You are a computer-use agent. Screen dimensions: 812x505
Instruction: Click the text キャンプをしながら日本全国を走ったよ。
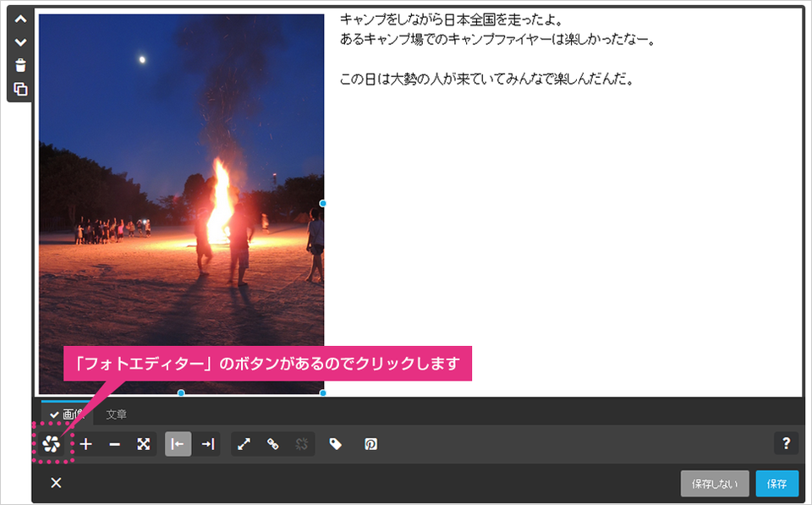[451, 19]
